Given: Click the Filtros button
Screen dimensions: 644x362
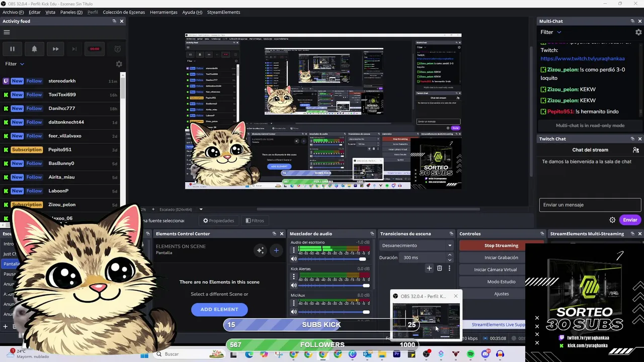Looking at the screenshot, I should click(x=255, y=221).
